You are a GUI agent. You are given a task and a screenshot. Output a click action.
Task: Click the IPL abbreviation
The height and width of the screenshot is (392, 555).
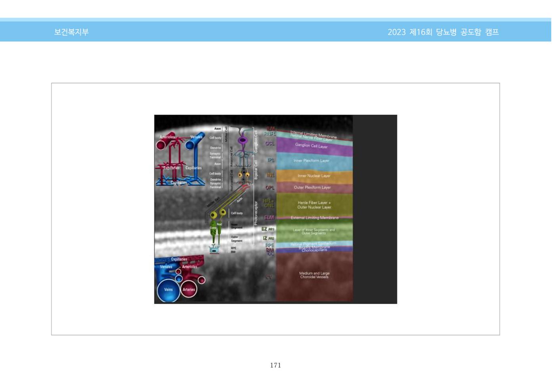click(x=271, y=160)
